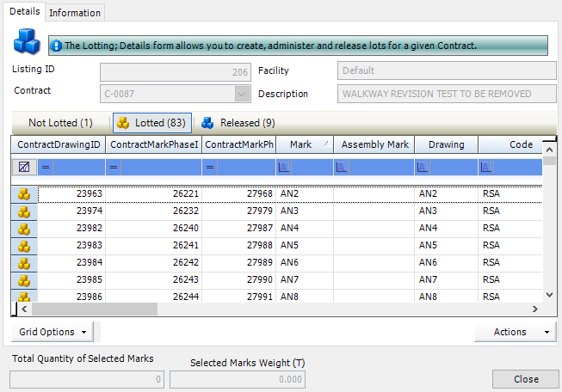Click the info icon in the banner

56,46
